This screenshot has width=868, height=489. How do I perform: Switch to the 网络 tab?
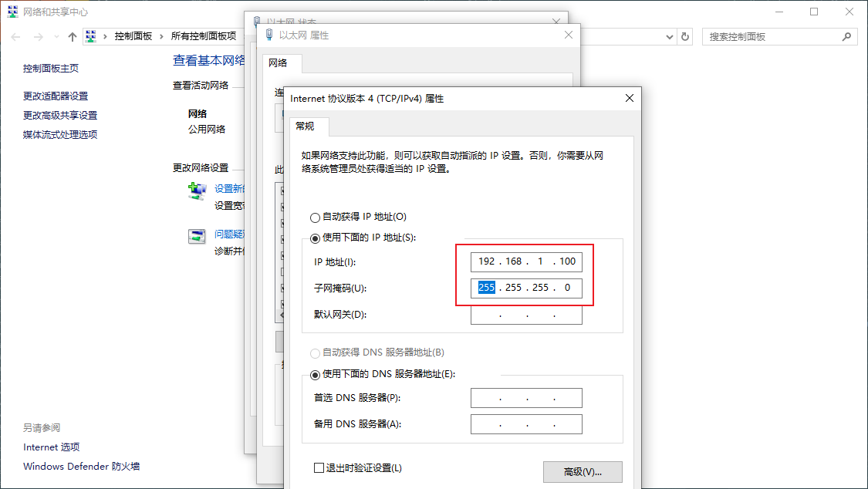point(282,63)
